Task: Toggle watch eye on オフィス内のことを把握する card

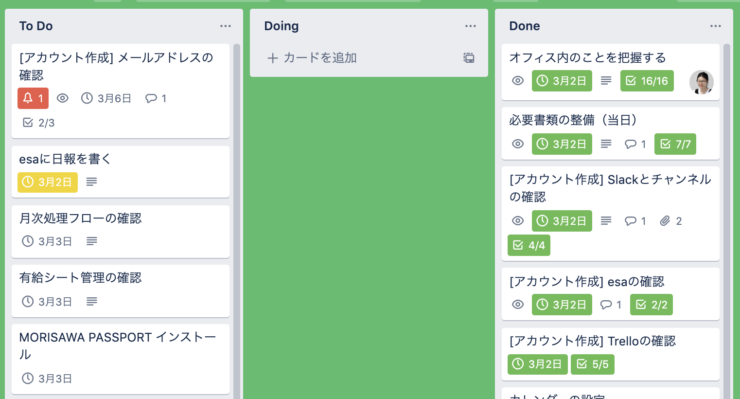Action: click(518, 81)
